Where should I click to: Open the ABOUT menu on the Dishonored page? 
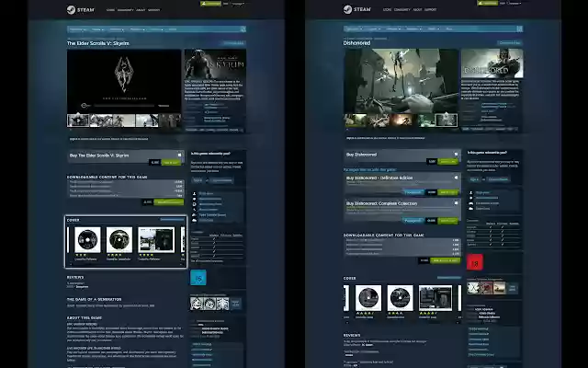(x=417, y=9)
